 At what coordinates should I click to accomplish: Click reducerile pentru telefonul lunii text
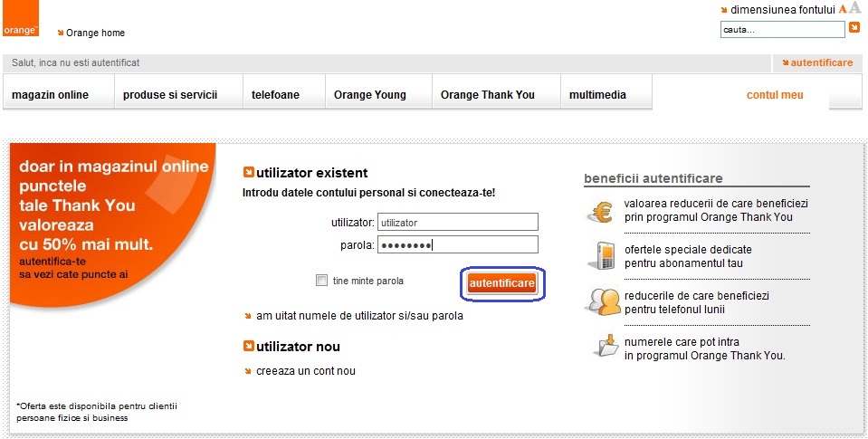[x=696, y=302]
